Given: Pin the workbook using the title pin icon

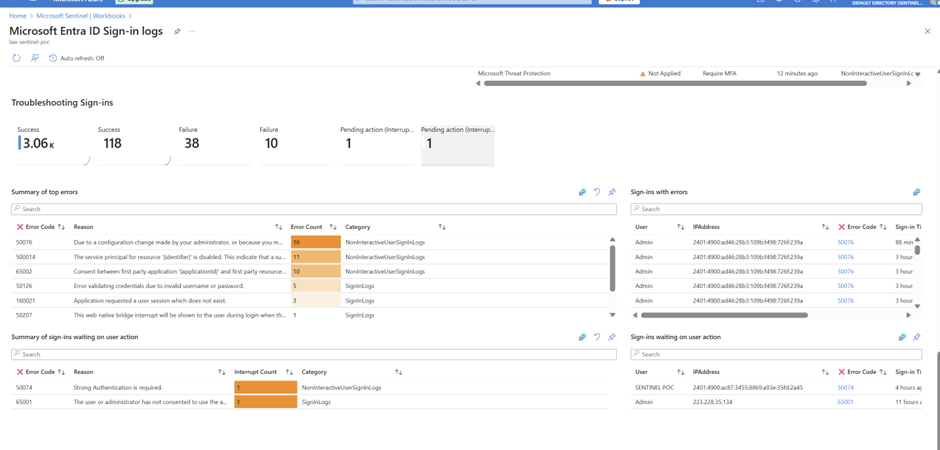Looking at the screenshot, I should click(x=177, y=32).
